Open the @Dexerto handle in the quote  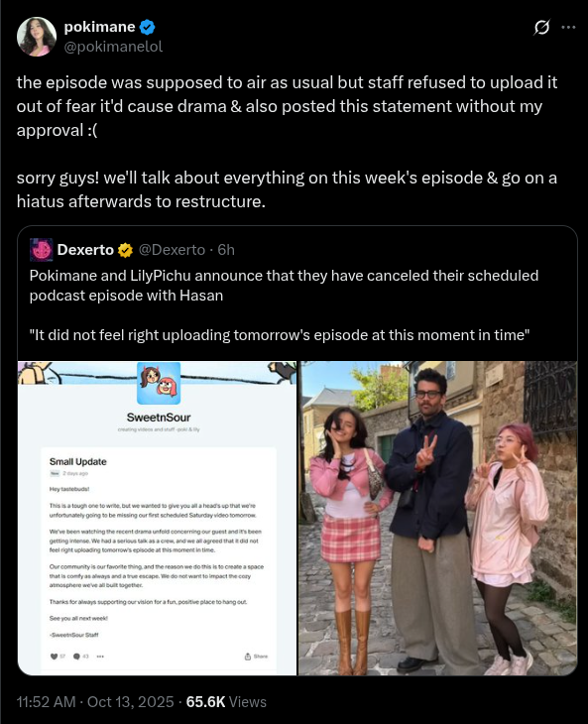tap(172, 250)
